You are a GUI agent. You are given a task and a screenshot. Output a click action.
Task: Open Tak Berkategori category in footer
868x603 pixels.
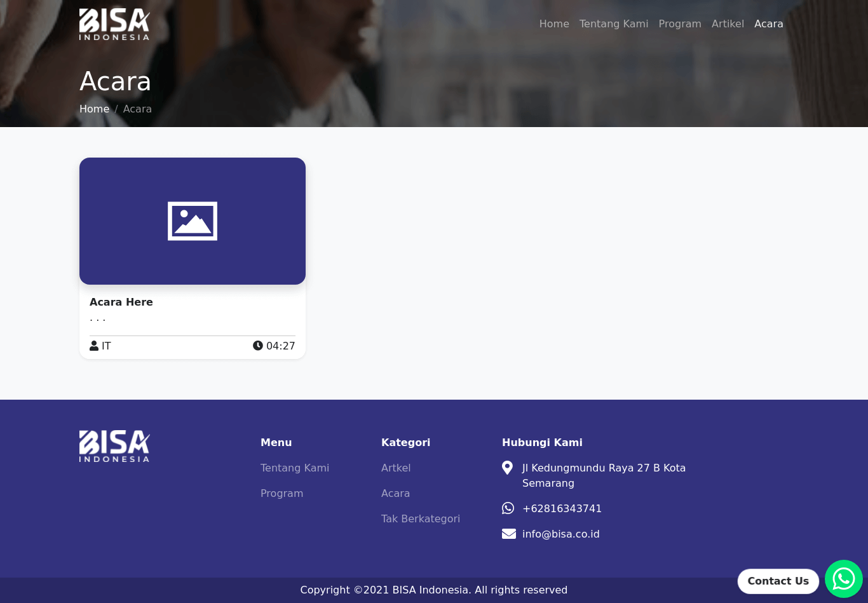click(421, 518)
